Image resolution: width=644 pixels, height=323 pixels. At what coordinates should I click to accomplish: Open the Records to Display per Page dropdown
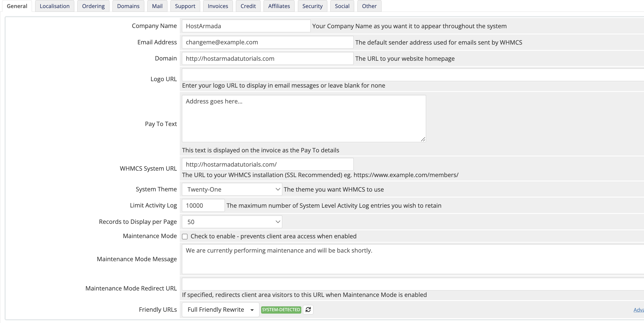(232, 222)
